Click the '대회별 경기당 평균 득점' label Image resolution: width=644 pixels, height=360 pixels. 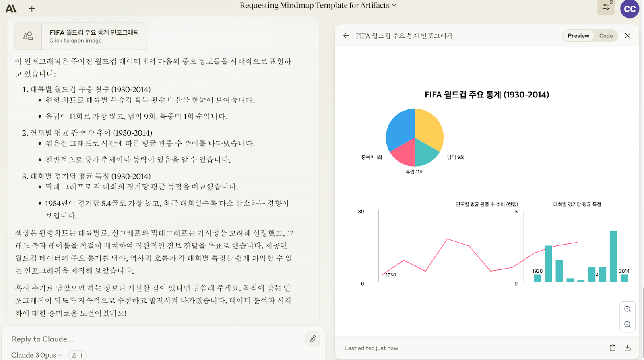pyautogui.click(x=577, y=204)
